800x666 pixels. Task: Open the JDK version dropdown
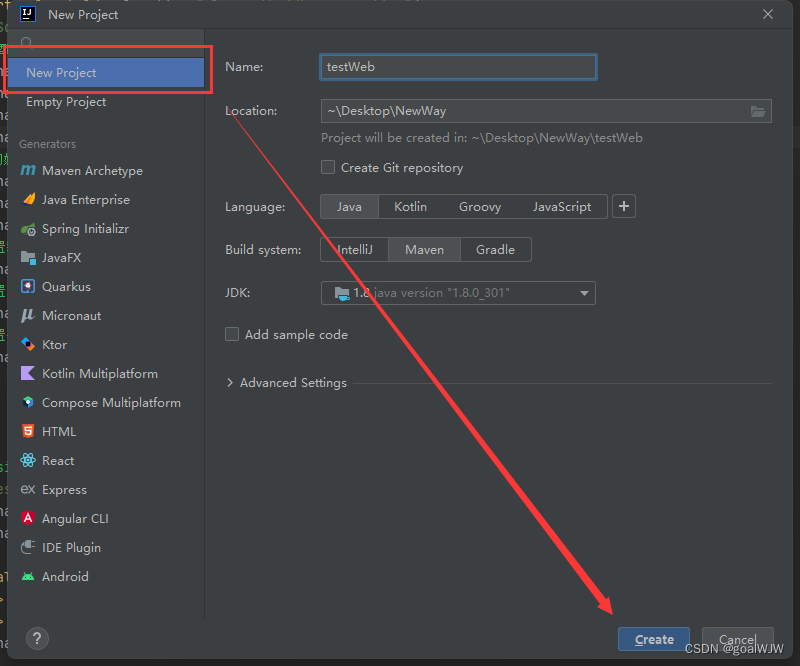[x=458, y=293]
